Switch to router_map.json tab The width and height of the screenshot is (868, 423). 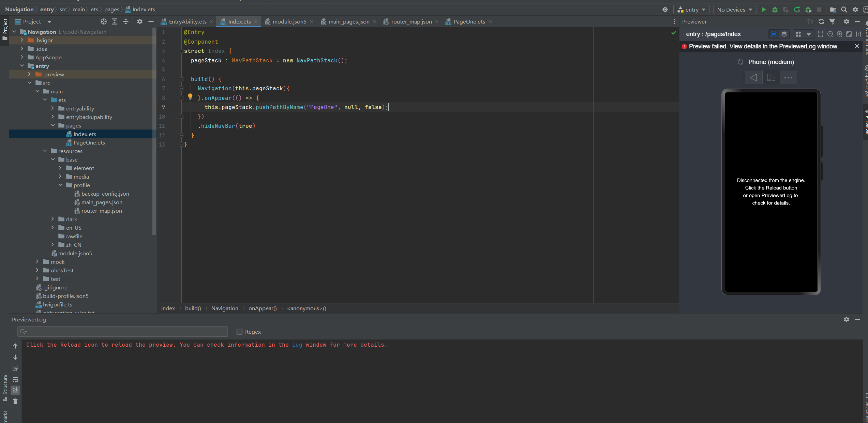411,21
